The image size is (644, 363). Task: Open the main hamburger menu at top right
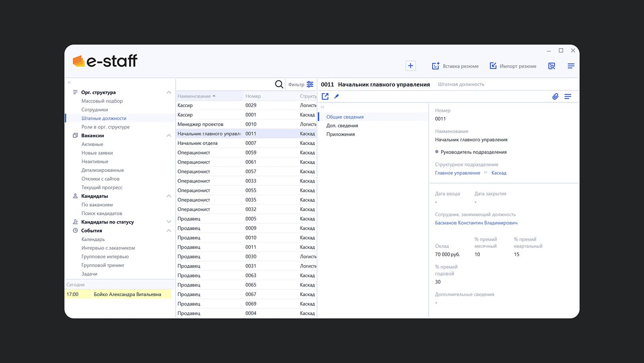tap(571, 66)
